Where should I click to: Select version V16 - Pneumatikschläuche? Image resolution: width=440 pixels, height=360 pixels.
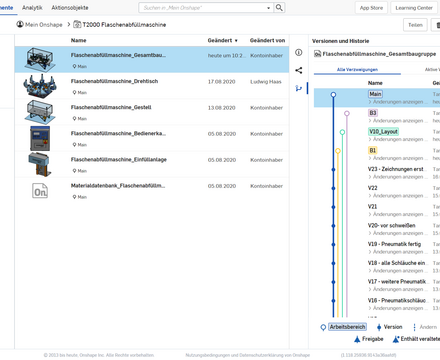(397, 300)
